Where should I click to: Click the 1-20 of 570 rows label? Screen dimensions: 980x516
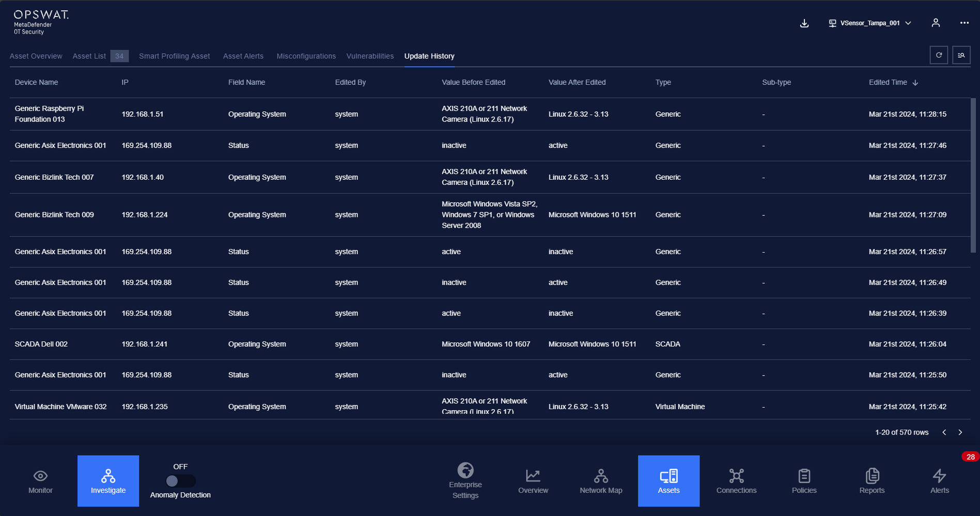tap(901, 432)
